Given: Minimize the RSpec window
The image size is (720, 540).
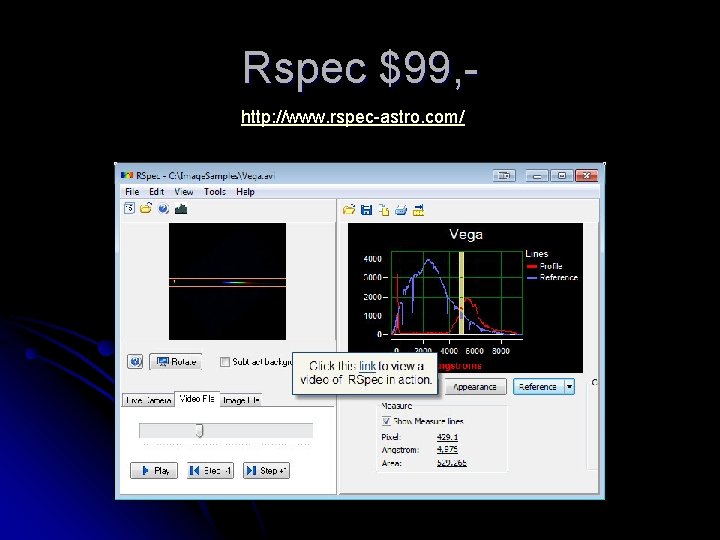Looking at the screenshot, I should [x=537, y=175].
